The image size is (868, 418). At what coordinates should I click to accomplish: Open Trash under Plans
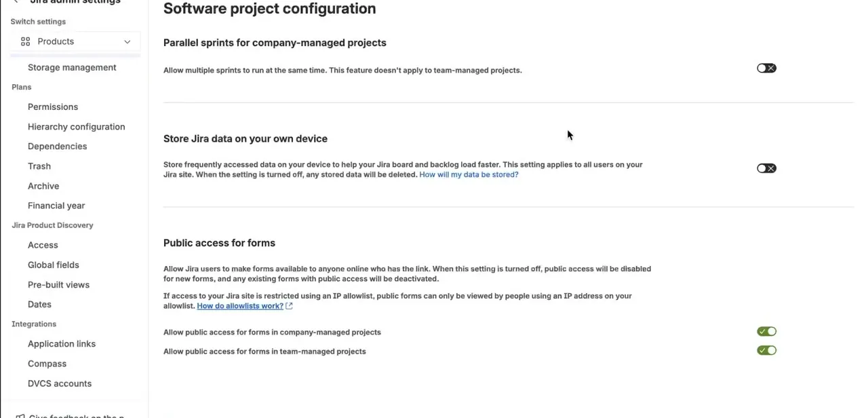(x=39, y=166)
